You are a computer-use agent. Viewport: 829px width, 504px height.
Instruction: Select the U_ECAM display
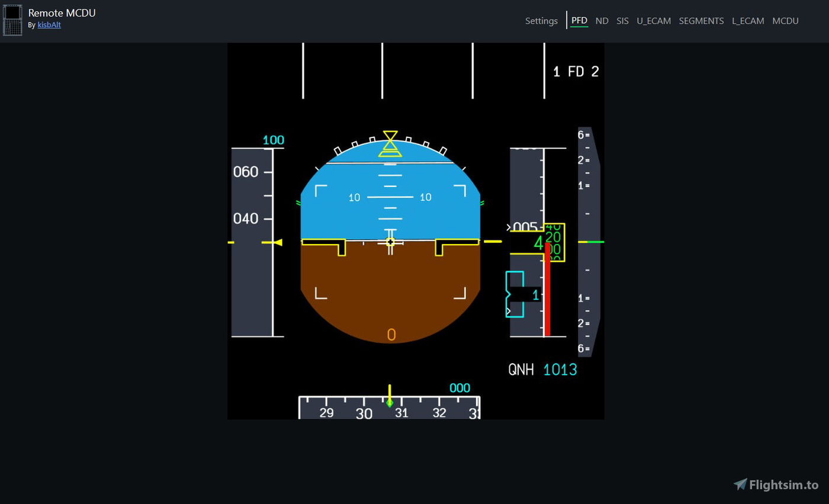(x=654, y=20)
